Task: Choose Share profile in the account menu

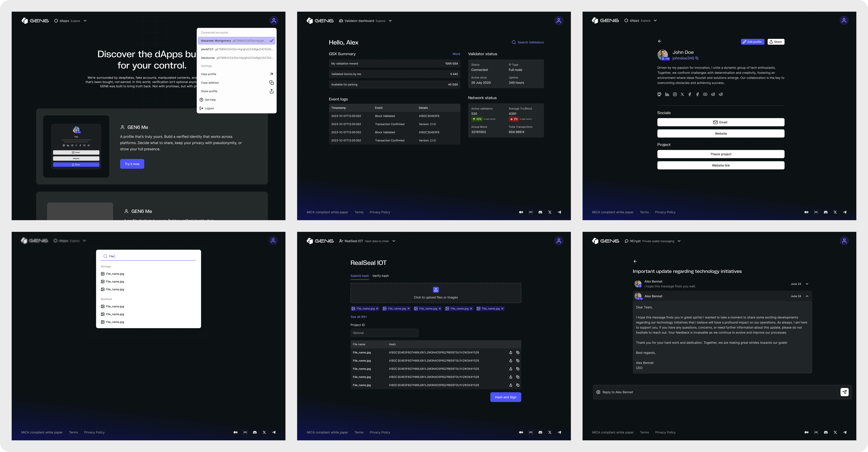Action: coord(237,91)
